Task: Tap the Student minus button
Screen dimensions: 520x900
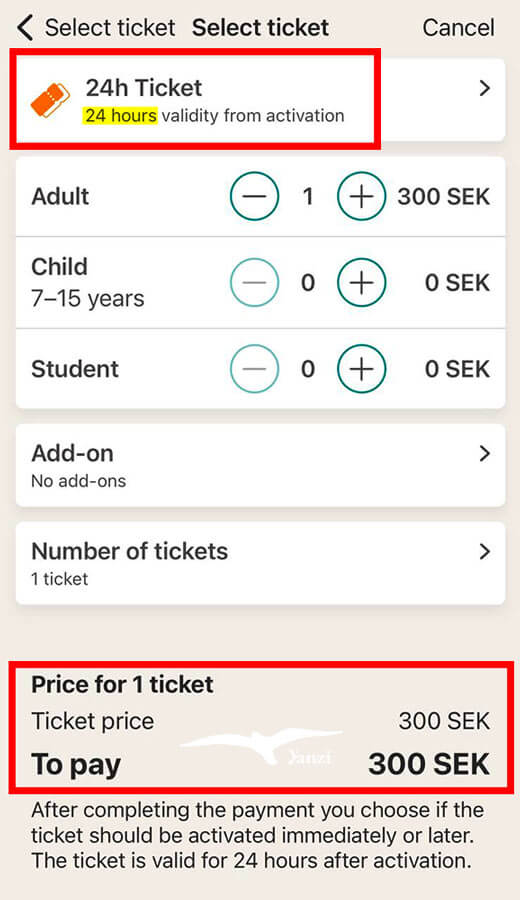Action: (255, 368)
